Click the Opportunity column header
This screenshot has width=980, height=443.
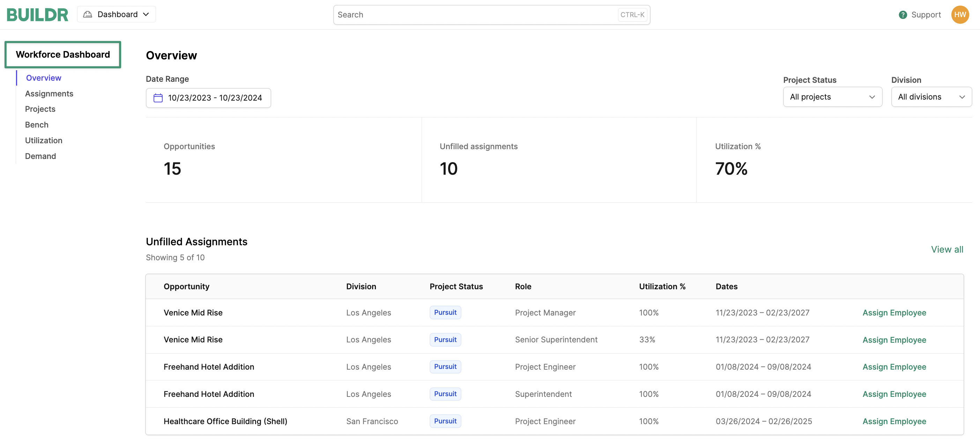pos(186,286)
